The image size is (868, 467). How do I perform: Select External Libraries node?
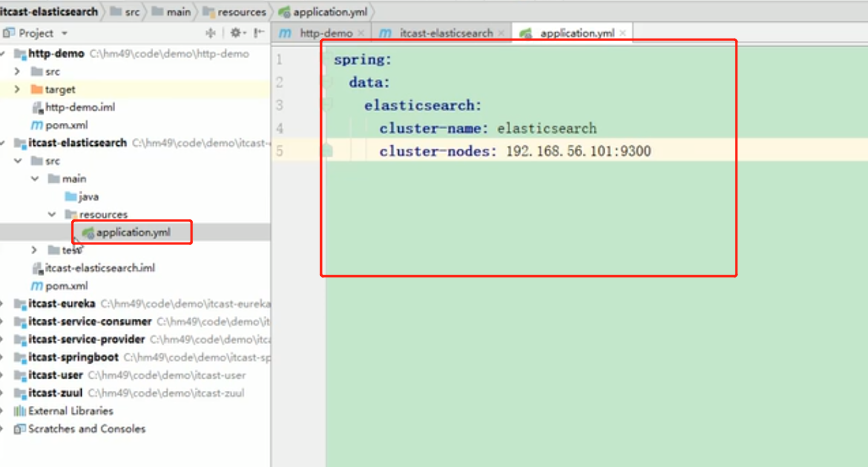(x=71, y=411)
